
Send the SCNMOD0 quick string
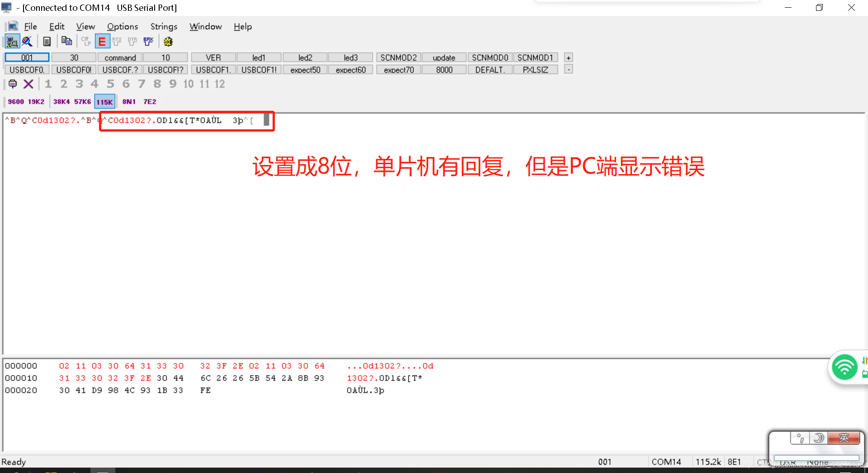pos(490,57)
